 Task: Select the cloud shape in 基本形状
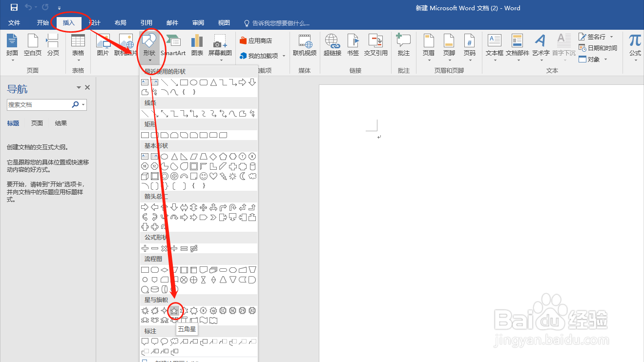point(252,176)
